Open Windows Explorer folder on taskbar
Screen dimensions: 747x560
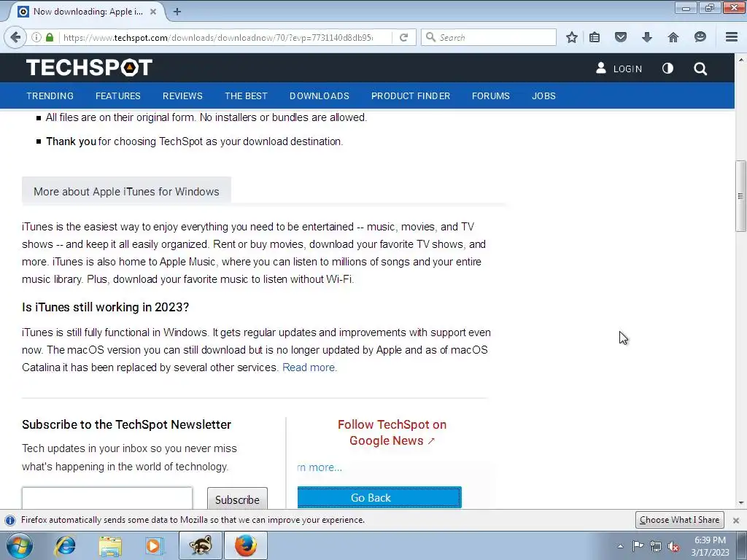(x=110, y=545)
